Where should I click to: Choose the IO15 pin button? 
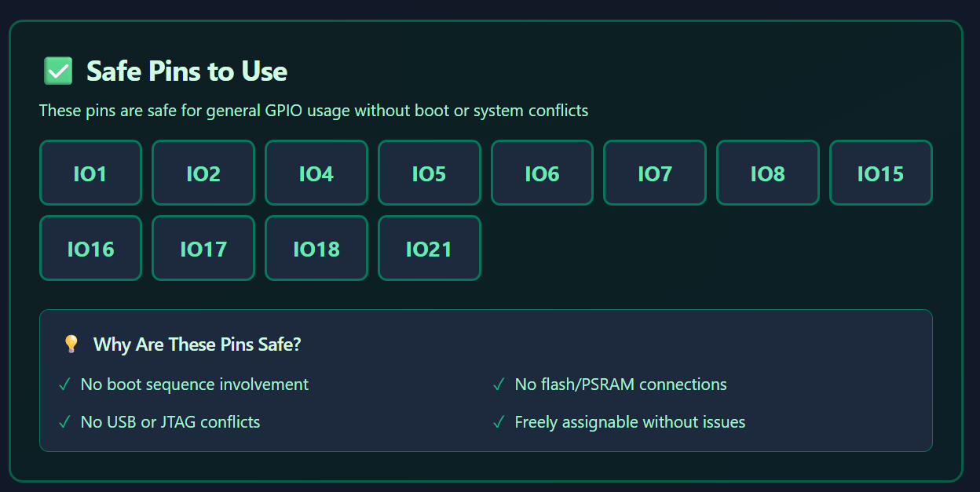click(x=880, y=173)
